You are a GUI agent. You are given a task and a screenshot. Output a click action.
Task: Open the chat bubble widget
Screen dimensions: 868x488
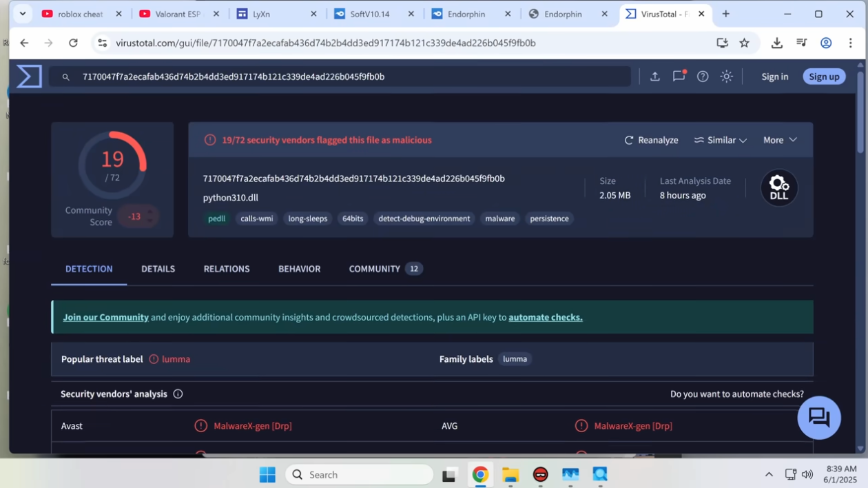819,418
